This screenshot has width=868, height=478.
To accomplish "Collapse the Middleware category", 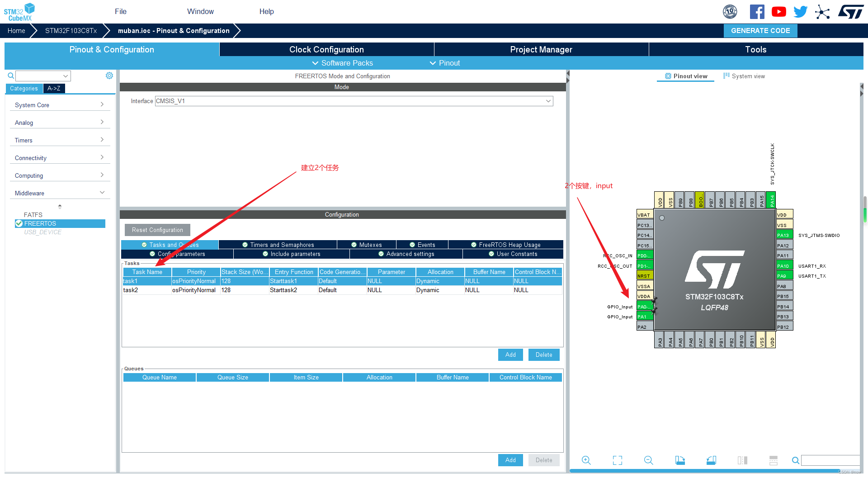I will [60, 193].
